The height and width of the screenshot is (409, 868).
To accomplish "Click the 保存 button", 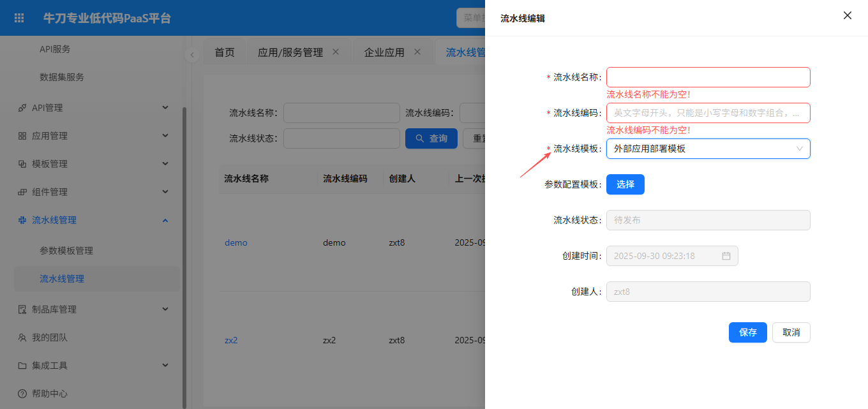I will pyautogui.click(x=747, y=332).
